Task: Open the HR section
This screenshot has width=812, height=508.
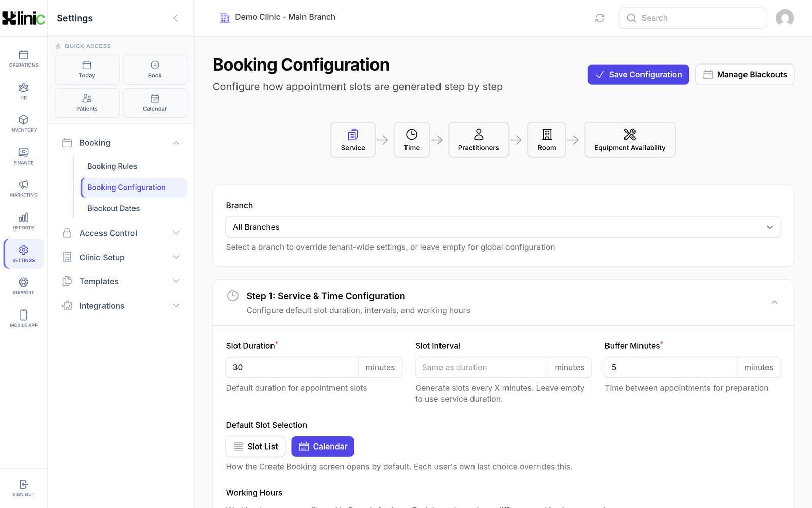Action: point(23,91)
